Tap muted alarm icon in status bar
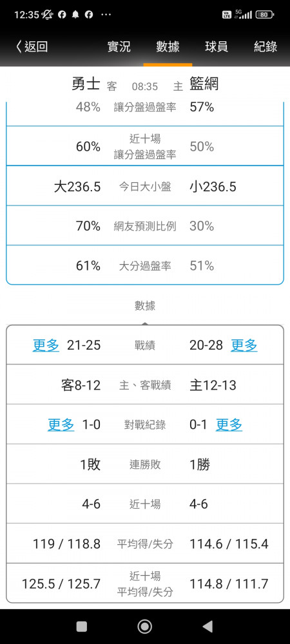This screenshot has width=290, height=644. [48, 15]
